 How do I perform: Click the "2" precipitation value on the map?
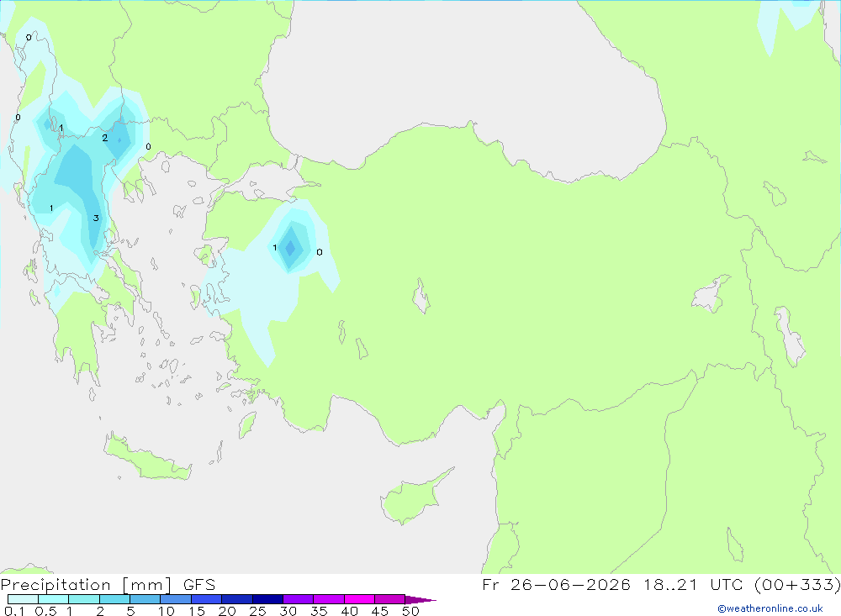coord(104,138)
